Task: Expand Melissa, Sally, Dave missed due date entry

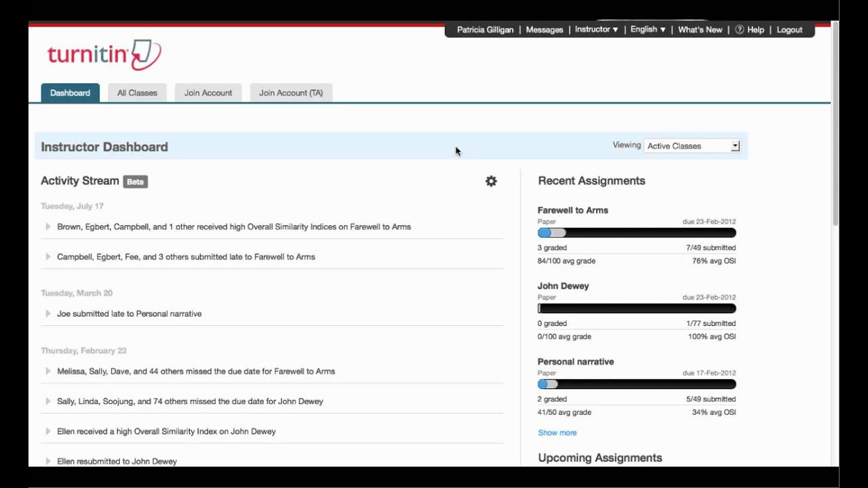Action: pyautogui.click(x=48, y=371)
